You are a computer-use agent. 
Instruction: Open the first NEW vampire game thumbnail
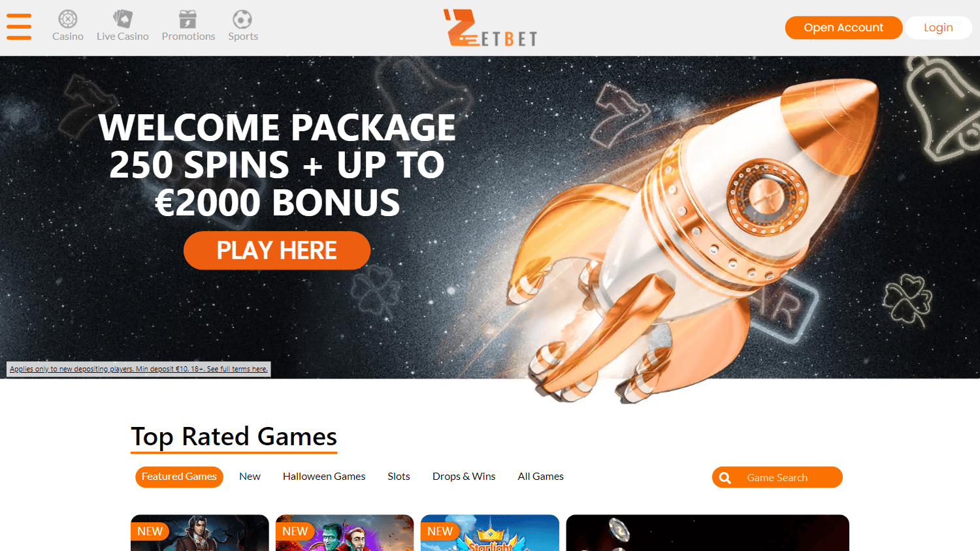pos(200,533)
